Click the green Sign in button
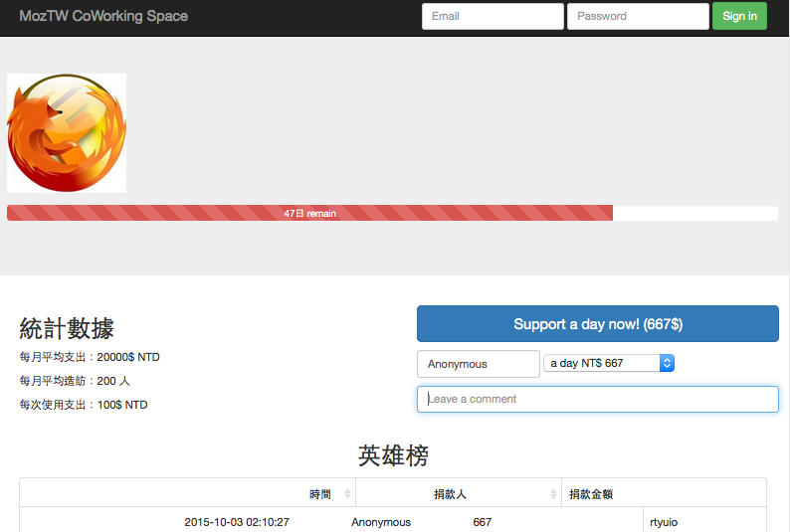This screenshot has width=790, height=532. [739, 16]
